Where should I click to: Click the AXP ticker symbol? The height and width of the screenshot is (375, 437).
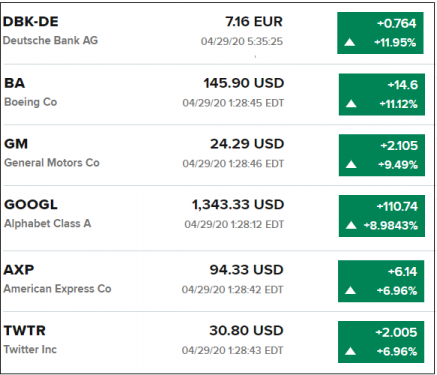pos(19,270)
